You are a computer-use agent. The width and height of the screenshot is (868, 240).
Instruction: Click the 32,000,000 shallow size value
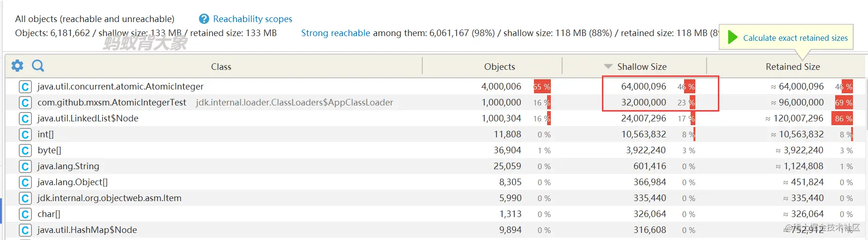(644, 103)
